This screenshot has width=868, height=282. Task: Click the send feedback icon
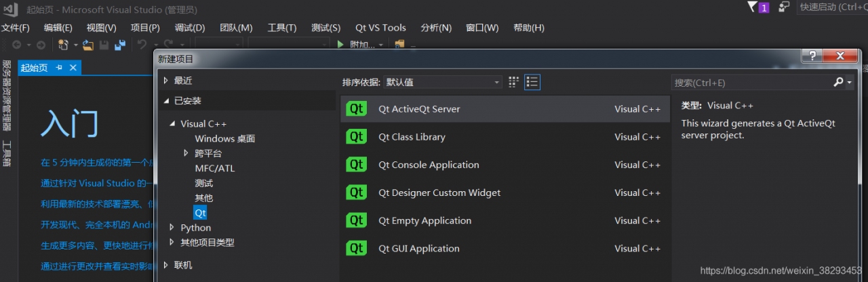[x=784, y=7]
